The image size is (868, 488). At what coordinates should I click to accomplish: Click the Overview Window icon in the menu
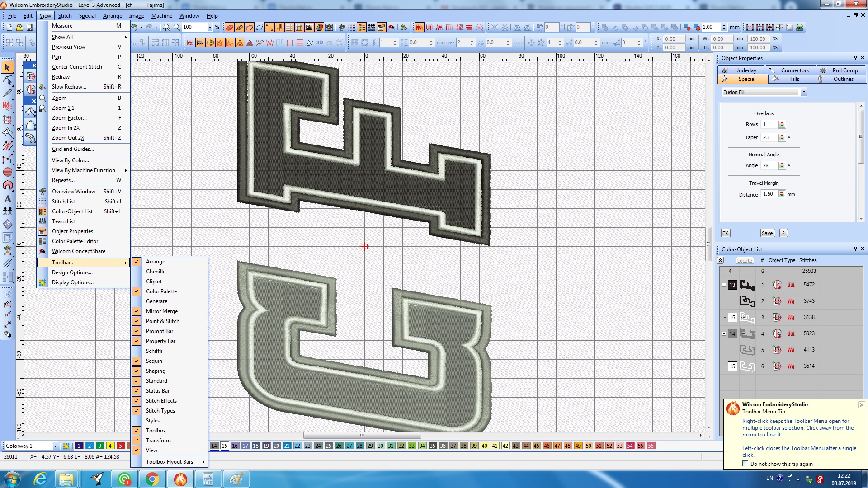pyautogui.click(x=42, y=192)
